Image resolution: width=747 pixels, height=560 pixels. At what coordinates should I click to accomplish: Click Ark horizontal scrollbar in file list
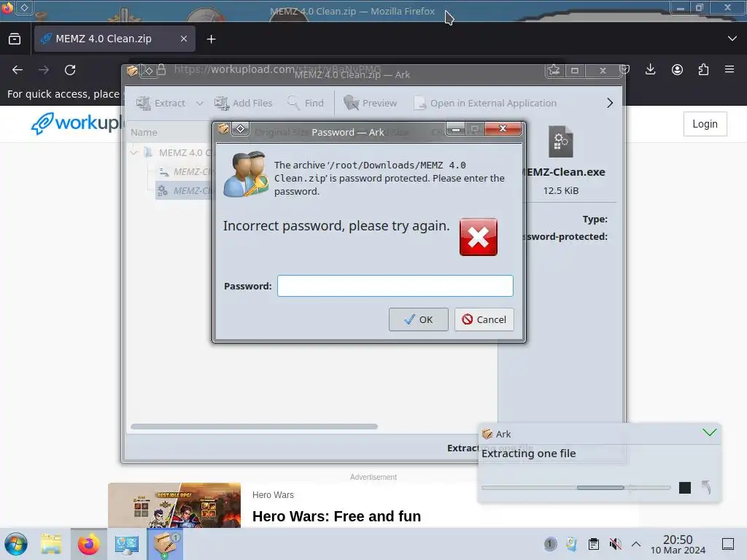(254, 427)
